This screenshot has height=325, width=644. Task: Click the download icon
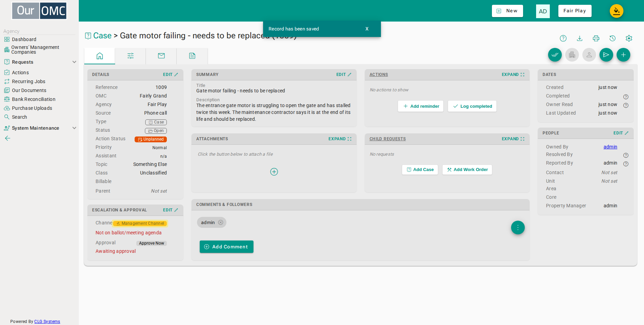[580, 38]
